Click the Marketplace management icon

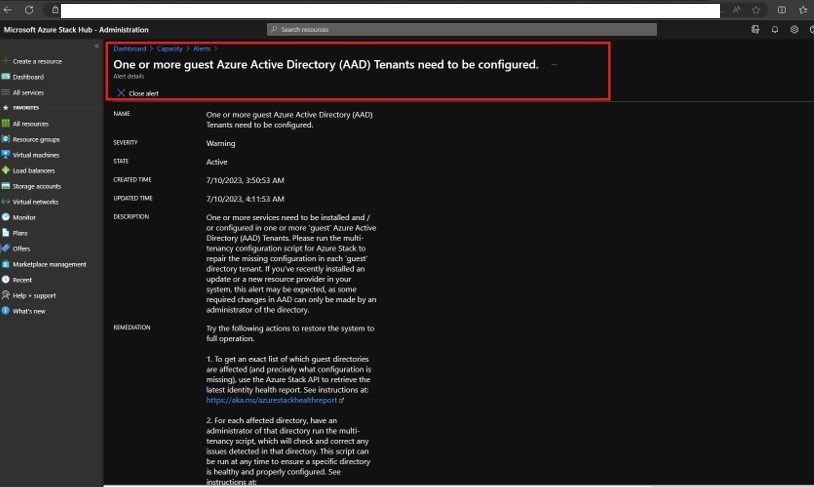pos(6,264)
